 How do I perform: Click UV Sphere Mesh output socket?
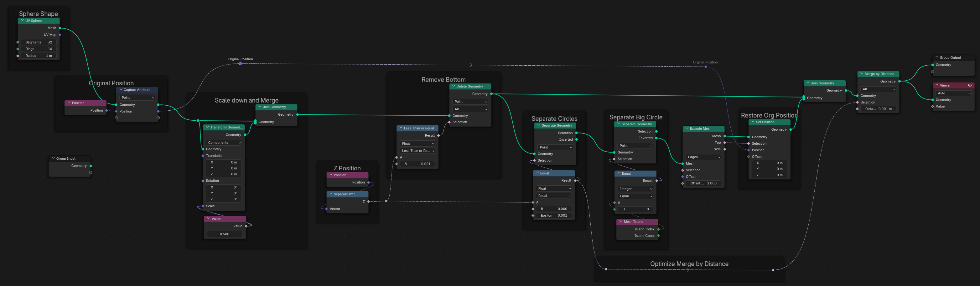pyautogui.click(x=60, y=28)
